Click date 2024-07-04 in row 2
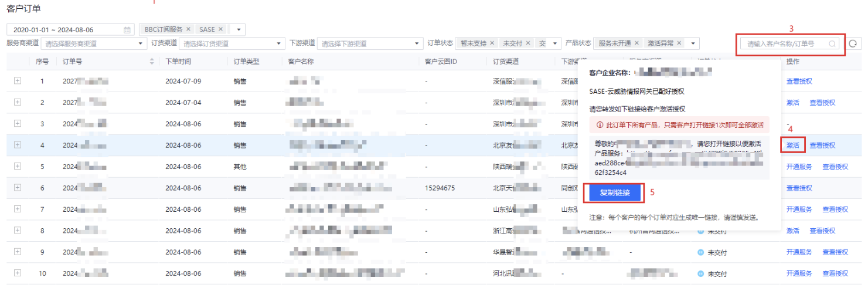 click(x=183, y=102)
